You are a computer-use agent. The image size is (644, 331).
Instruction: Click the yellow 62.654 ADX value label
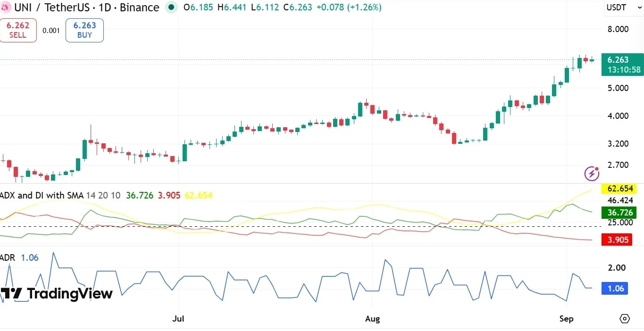coord(619,189)
